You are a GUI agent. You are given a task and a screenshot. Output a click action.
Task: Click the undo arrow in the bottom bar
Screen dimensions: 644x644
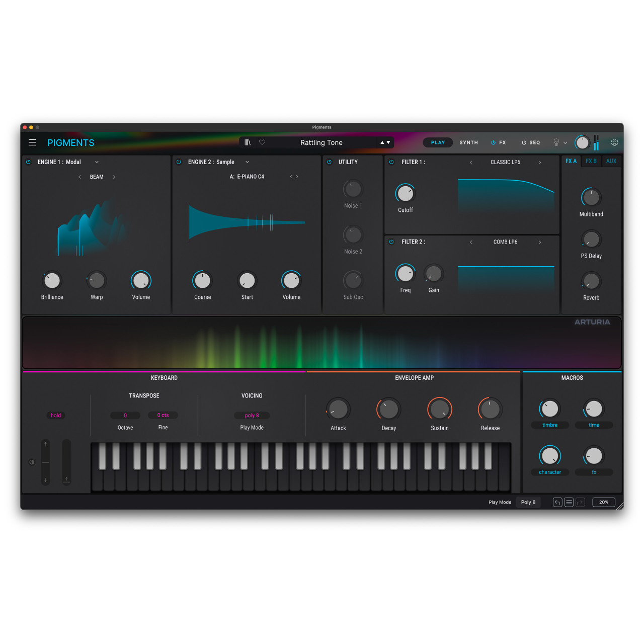[557, 502]
